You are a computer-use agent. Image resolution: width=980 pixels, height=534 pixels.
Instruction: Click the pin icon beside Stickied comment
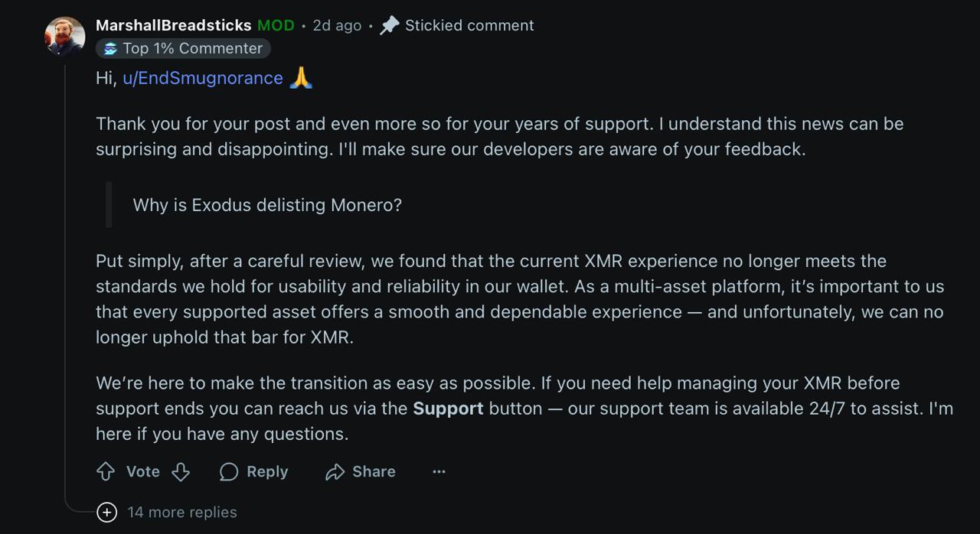(390, 25)
